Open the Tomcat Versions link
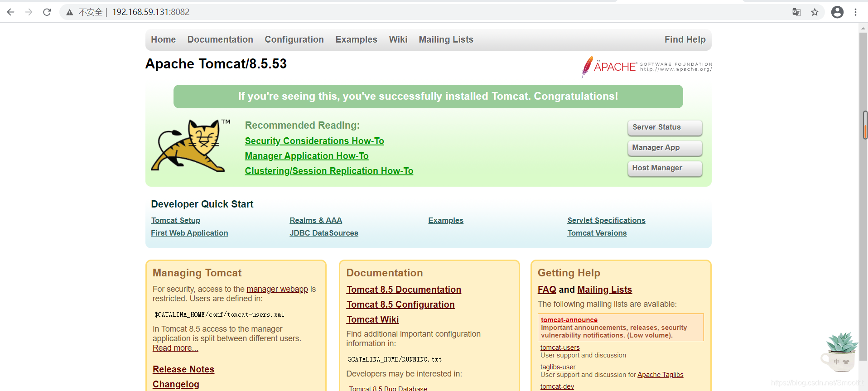The image size is (868, 391). point(597,233)
